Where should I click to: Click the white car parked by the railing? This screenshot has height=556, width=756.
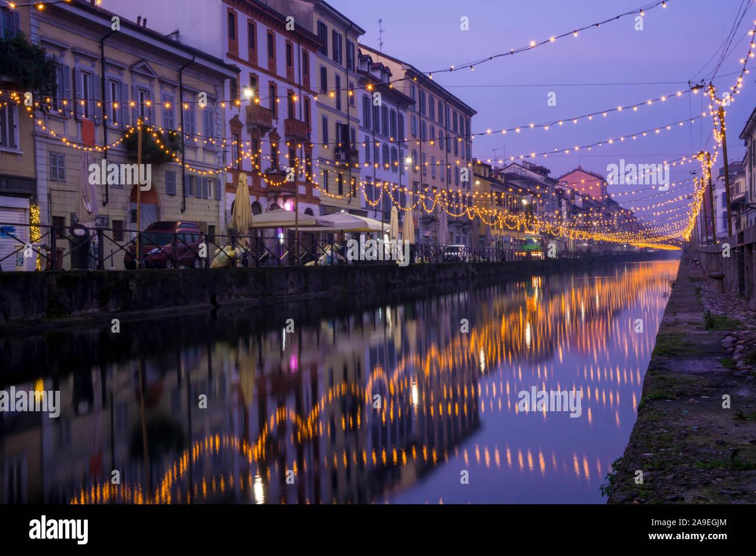(x=454, y=252)
